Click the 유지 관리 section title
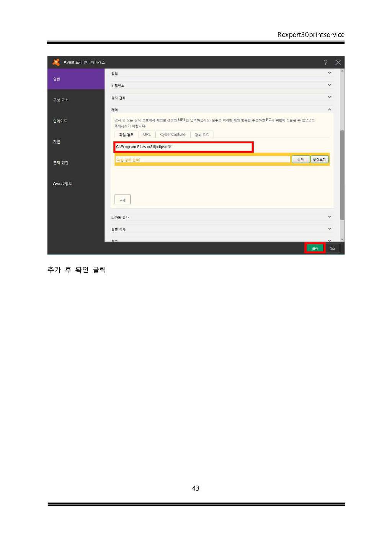The width and height of the screenshot is (392, 555). (118, 98)
